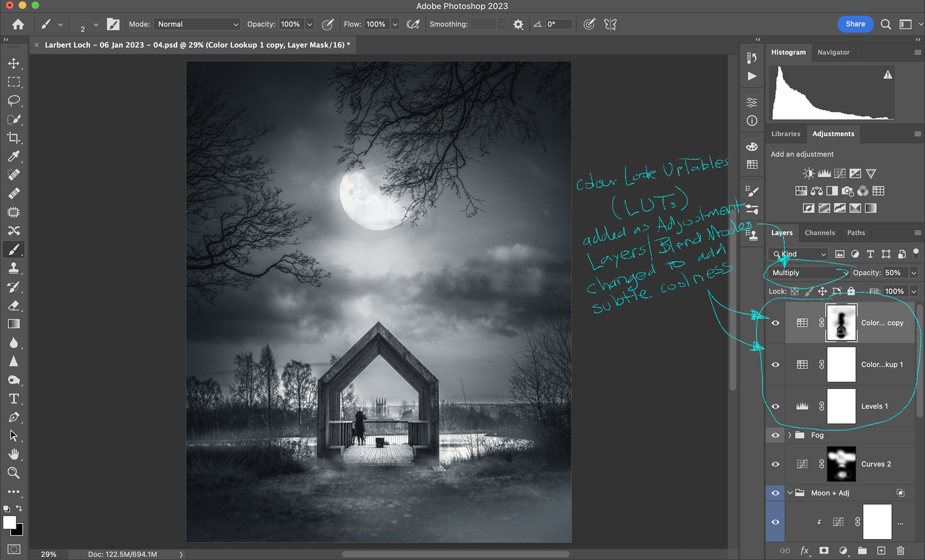Add a Color Lookup adjustment icon

(878, 191)
